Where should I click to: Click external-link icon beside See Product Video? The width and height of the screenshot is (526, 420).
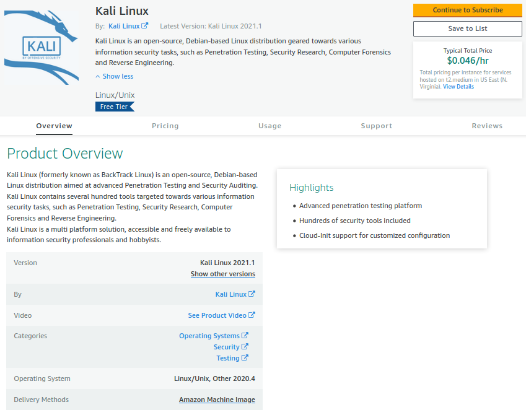click(x=252, y=315)
